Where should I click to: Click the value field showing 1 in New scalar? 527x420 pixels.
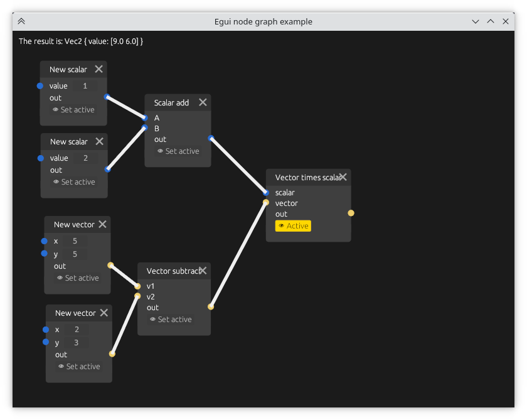coord(85,86)
